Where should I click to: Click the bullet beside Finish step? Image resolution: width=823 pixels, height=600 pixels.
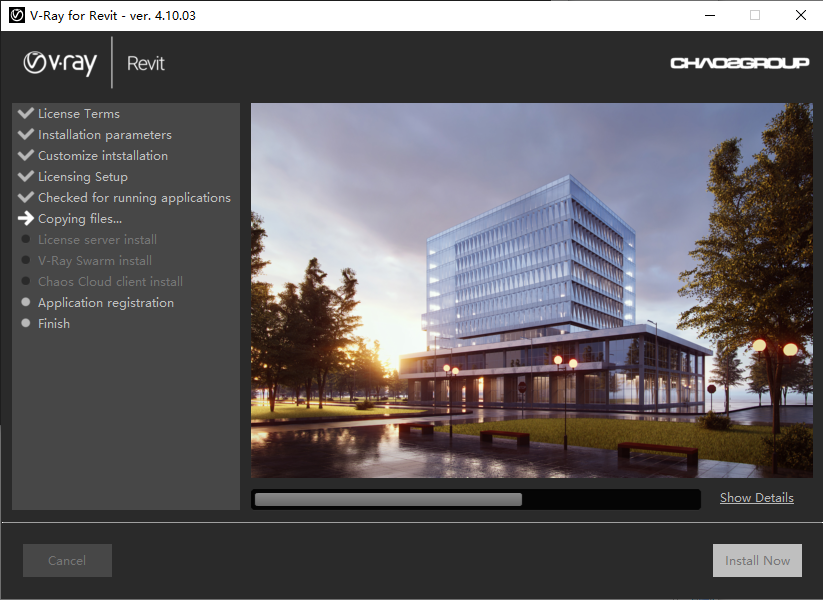(25, 323)
